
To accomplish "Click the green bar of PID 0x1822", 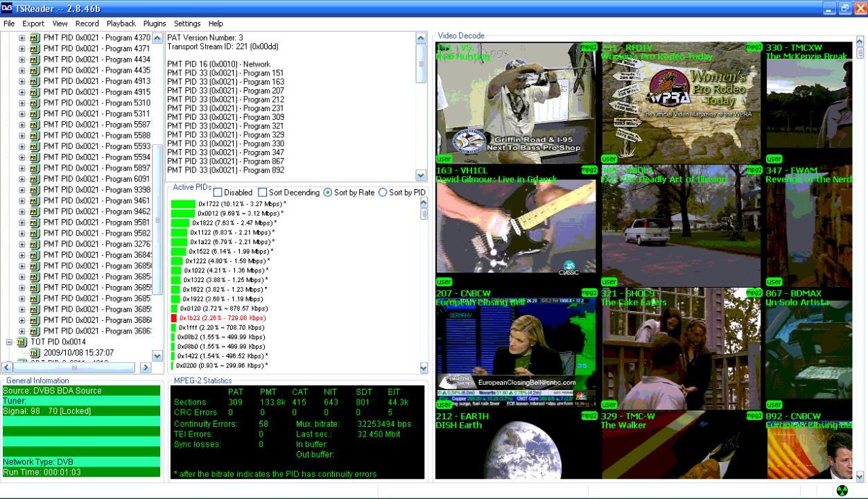I will tap(180, 222).
